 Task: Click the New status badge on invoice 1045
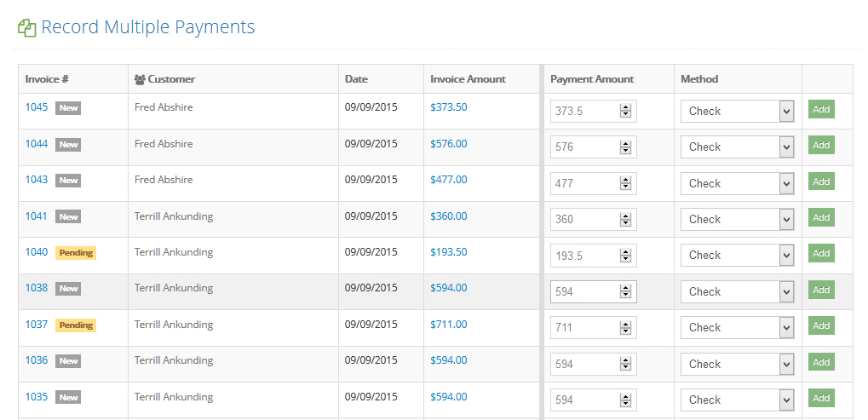coord(68,108)
